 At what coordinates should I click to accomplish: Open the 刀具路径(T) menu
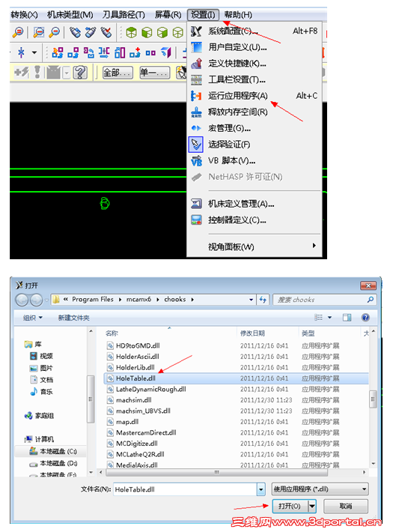coord(124,14)
